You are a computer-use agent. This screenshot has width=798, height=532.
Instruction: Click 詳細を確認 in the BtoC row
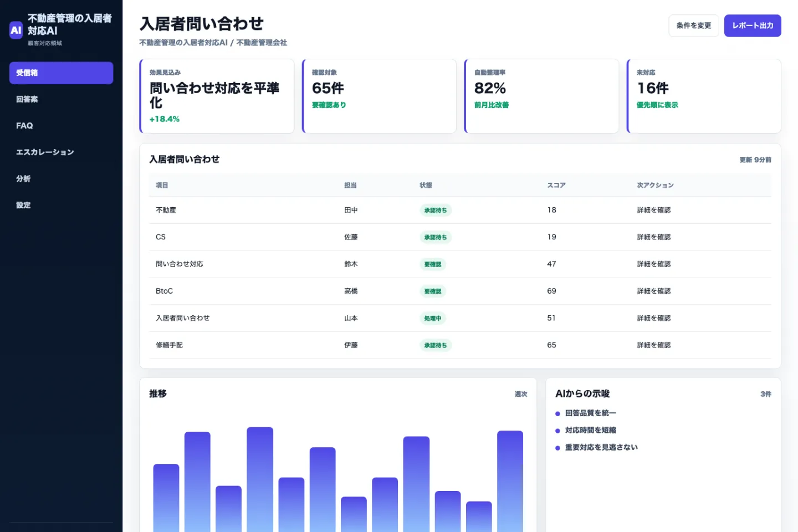[654, 291]
